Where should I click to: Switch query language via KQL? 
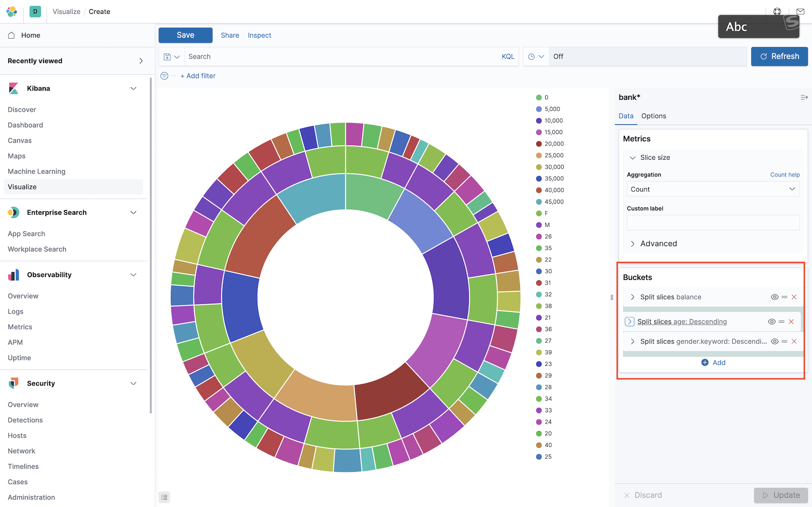(508, 57)
